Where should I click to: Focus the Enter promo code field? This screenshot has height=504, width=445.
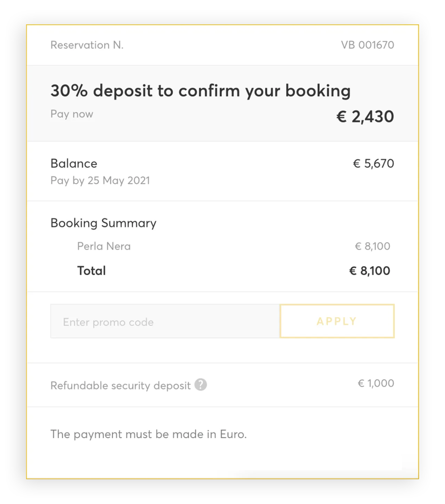tap(165, 322)
